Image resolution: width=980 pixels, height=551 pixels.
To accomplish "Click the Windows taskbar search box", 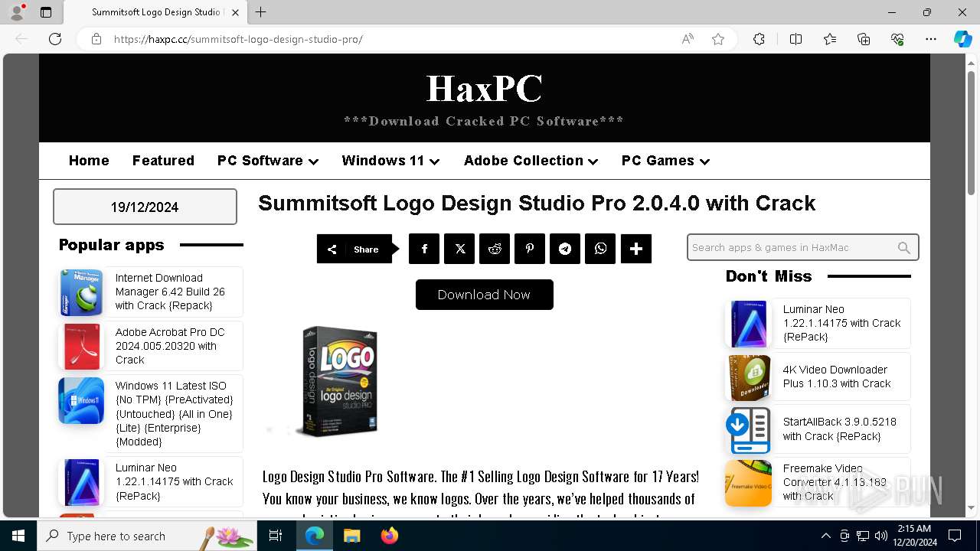I will click(x=149, y=536).
